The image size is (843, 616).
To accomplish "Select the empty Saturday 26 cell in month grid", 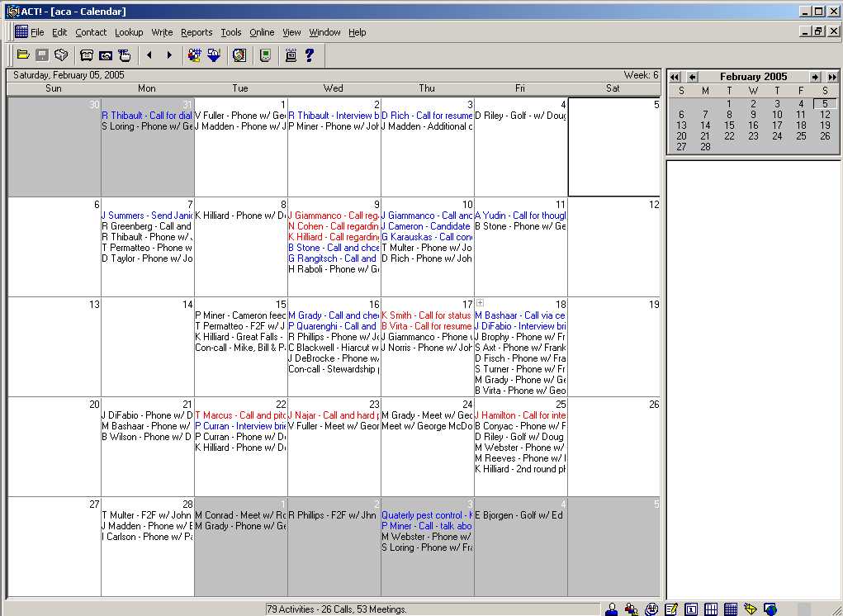I will [x=614, y=447].
